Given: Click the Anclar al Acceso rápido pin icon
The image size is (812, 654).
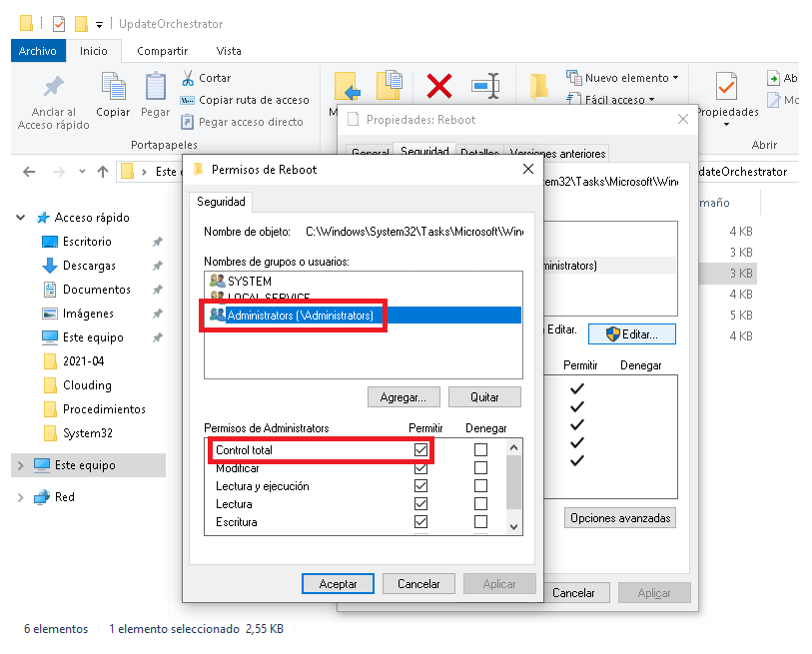Looking at the screenshot, I should [x=53, y=87].
